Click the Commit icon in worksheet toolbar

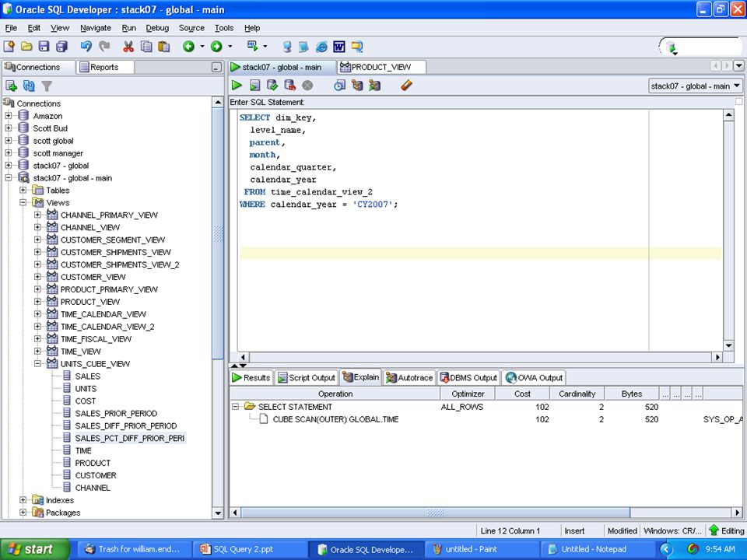coord(272,86)
